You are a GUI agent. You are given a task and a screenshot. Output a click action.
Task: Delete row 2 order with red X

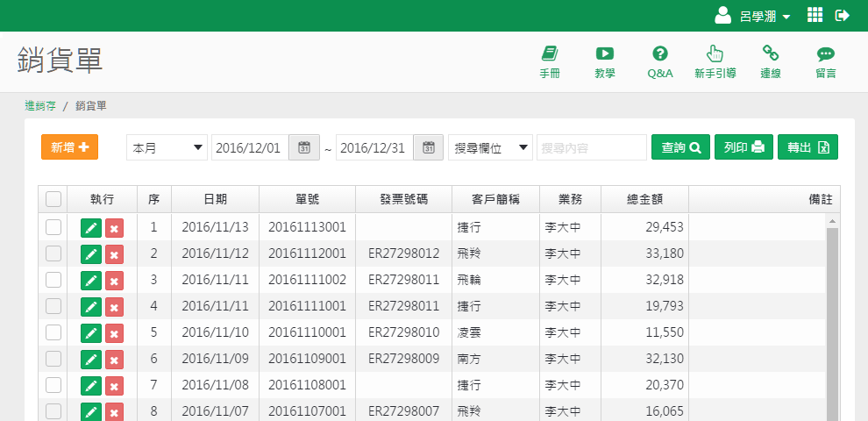tap(114, 254)
